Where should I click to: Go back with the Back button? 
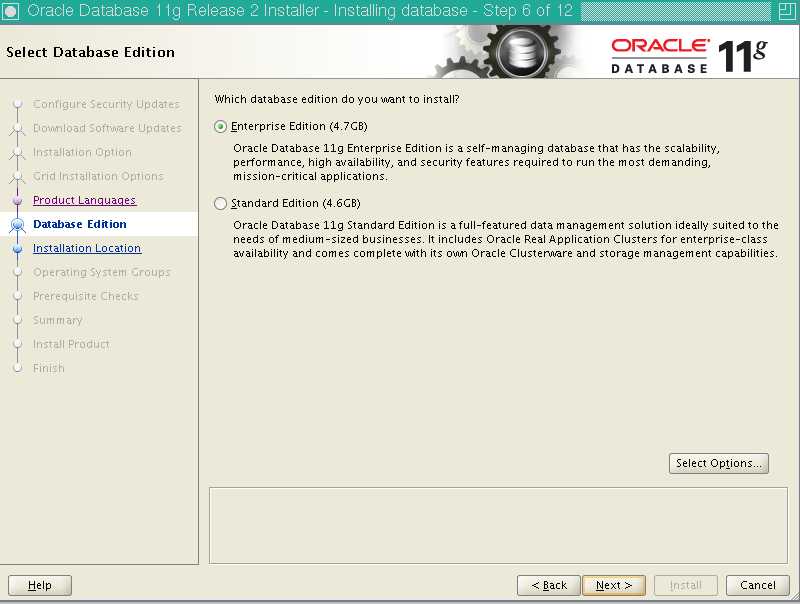(x=549, y=585)
